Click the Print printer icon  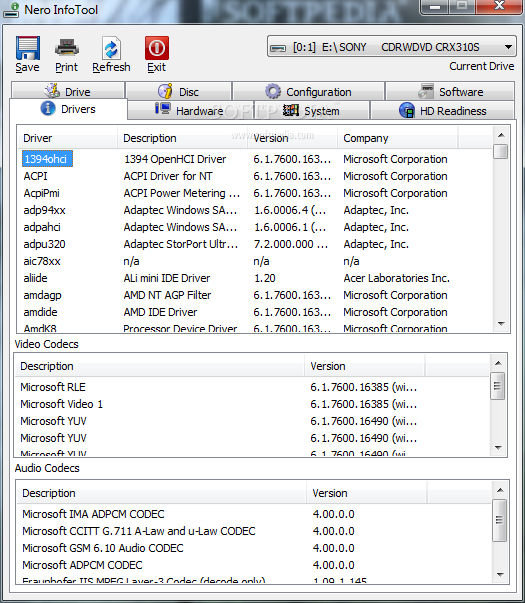[67, 48]
